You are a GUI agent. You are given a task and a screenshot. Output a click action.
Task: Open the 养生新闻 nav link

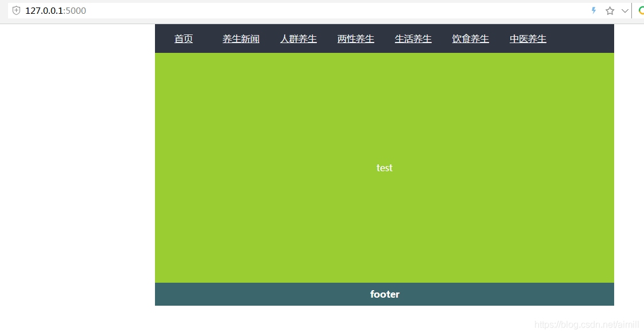tap(240, 38)
